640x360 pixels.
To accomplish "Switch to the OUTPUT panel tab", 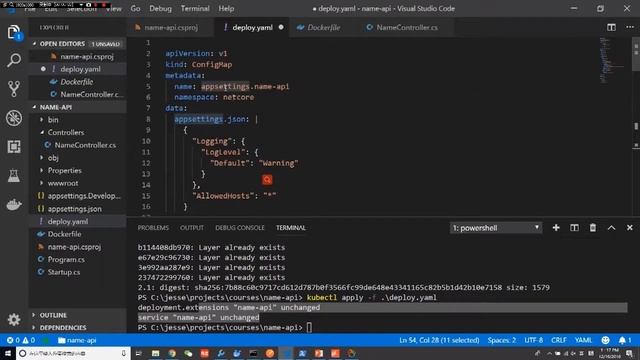I will pos(192,228).
